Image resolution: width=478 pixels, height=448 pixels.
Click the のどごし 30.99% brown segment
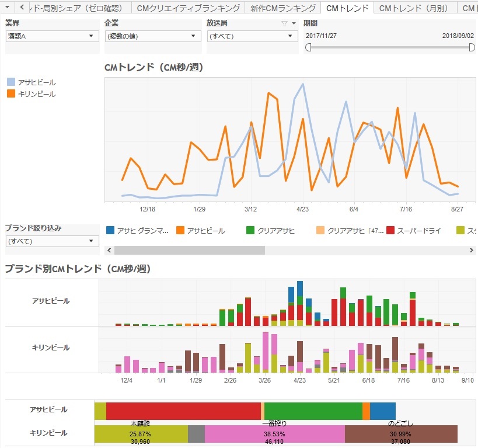[x=401, y=433]
